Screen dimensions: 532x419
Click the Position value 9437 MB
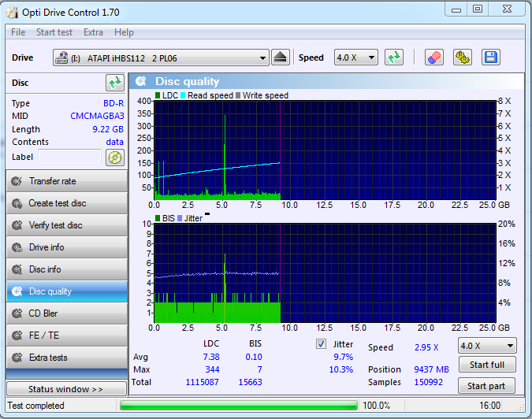click(x=431, y=369)
